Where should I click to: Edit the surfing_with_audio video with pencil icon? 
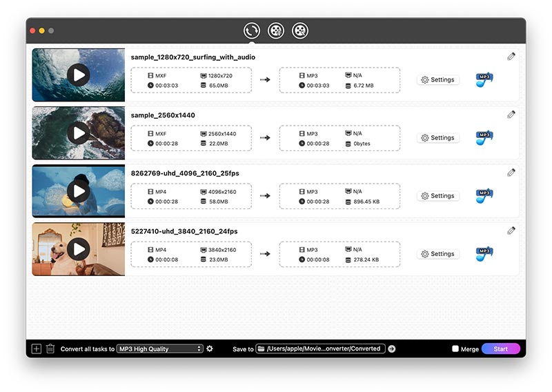tap(511, 57)
